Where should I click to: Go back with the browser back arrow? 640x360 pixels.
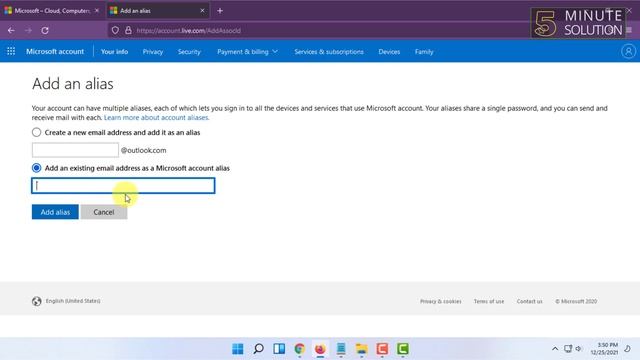click(11, 30)
